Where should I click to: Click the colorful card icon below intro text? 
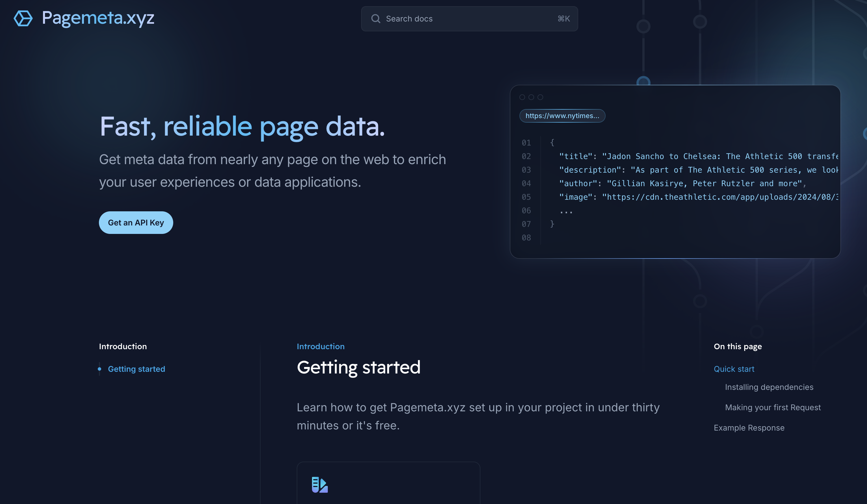(319, 485)
